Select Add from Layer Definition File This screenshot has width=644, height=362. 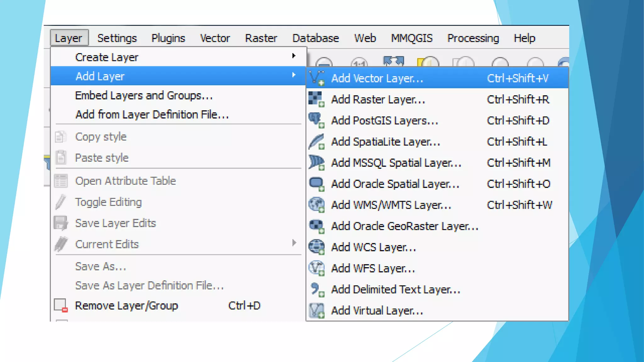point(152,114)
